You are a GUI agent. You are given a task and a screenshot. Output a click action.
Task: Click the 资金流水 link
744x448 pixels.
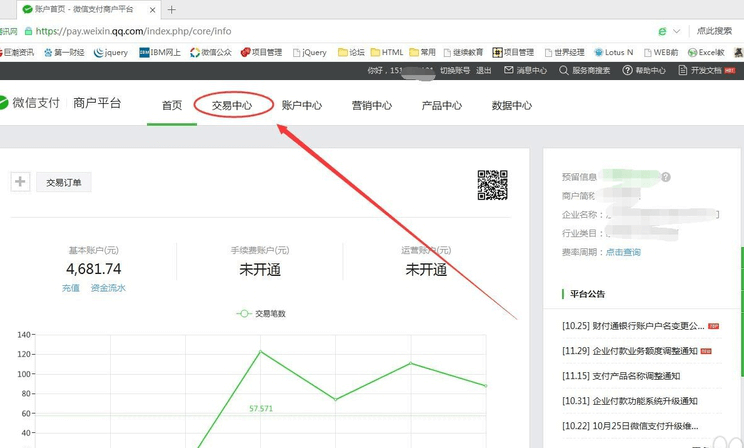point(108,288)
